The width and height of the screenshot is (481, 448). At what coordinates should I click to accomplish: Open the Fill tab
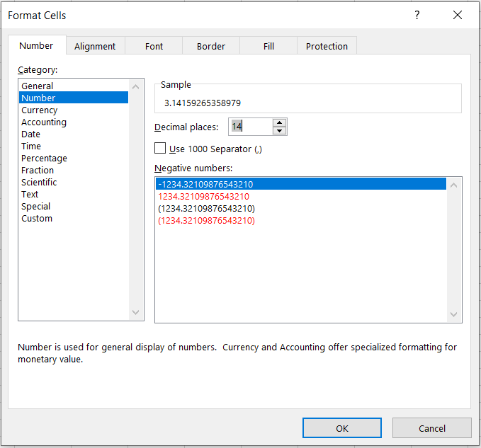coord(268,46)
